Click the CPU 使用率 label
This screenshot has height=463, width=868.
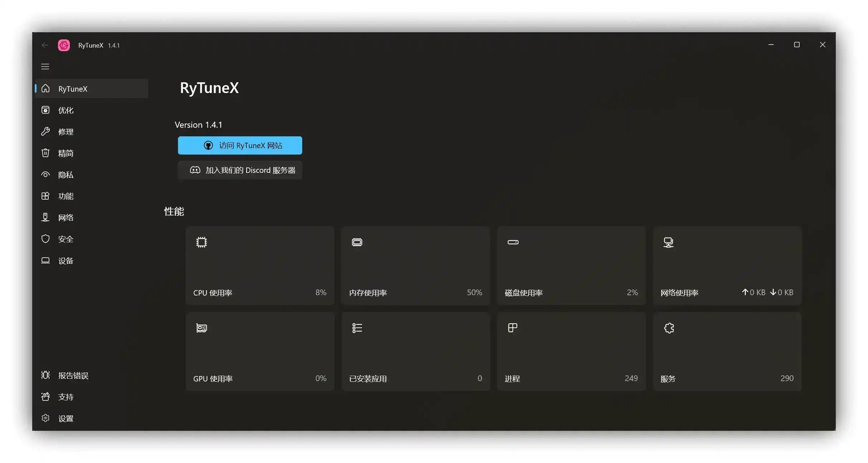point(213,293)
